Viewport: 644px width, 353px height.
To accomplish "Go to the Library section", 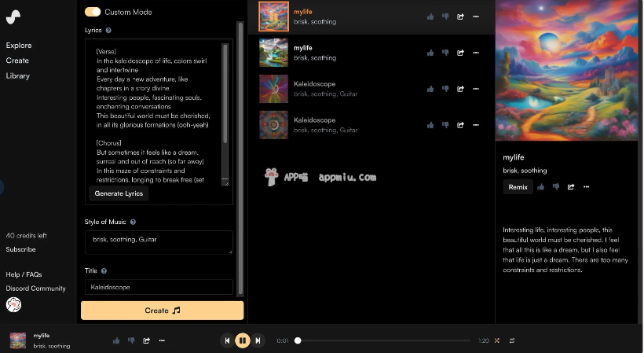I will tap(17, 76).
